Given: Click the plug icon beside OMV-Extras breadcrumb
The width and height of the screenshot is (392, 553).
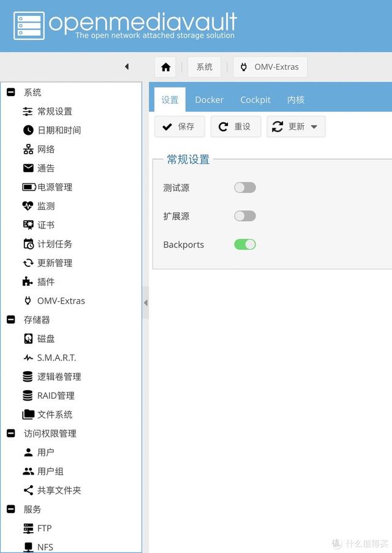Looking at the screenshot, I should pos(243,67).
